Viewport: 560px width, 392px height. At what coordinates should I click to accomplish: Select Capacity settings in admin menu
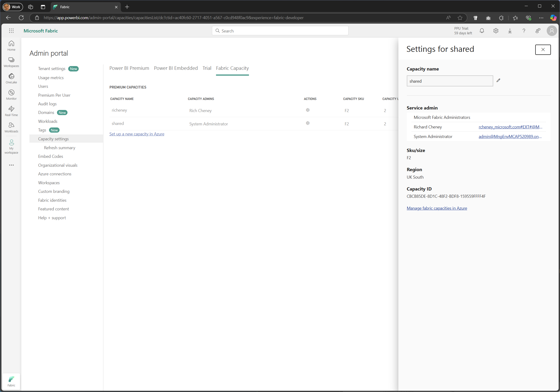[x=66, y=139]
